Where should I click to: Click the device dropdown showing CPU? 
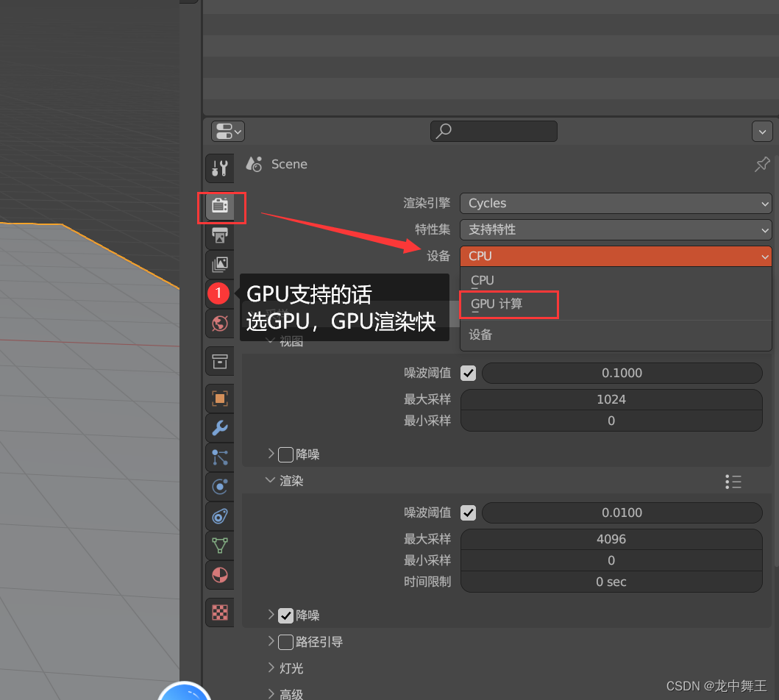click(616, 256)
